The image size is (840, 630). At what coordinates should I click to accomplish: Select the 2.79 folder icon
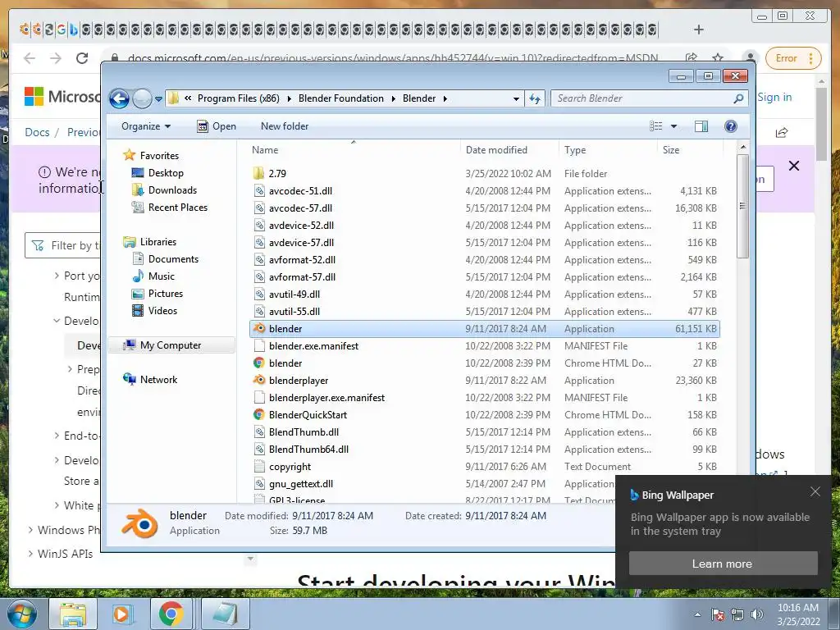pos(258,173)
